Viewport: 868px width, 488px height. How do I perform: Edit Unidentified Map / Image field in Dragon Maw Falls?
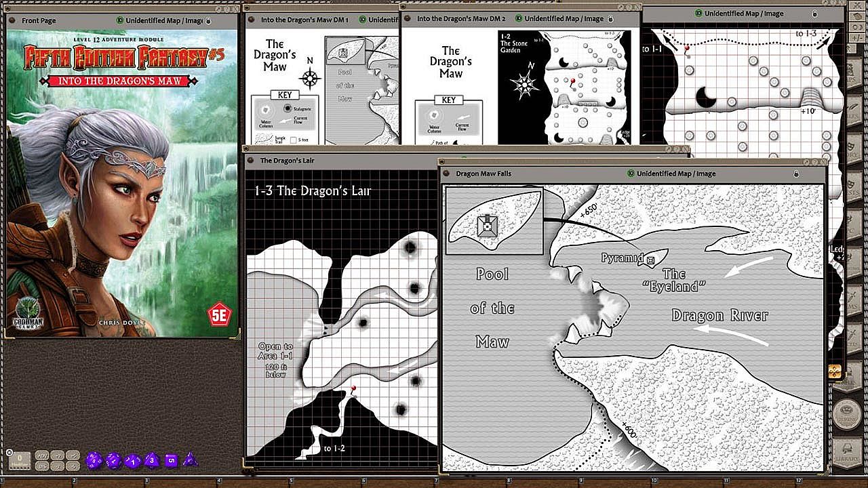[676, 174]
